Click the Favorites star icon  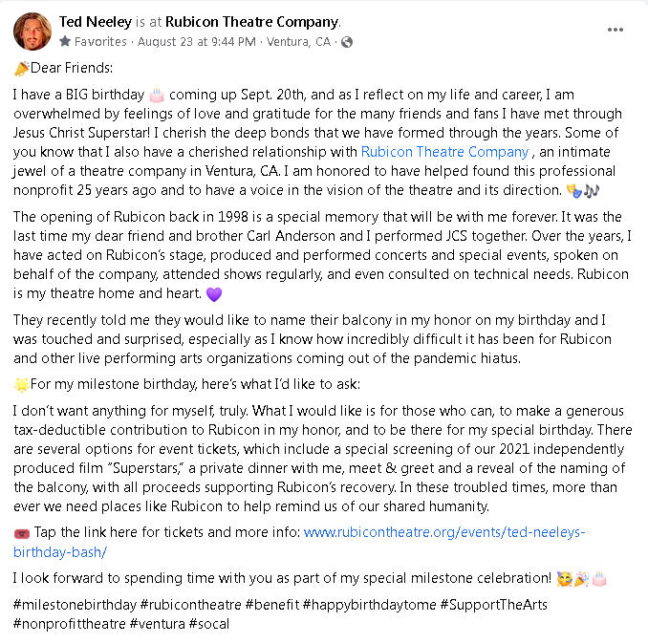[65, 42]
